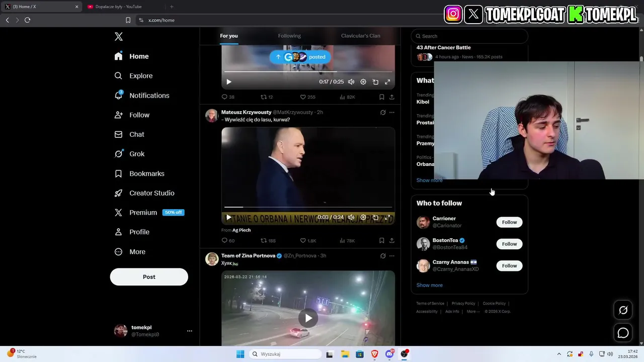Switch to the Clavicular's Clan tab
This screenshot has height=362, width=644.
361,36
